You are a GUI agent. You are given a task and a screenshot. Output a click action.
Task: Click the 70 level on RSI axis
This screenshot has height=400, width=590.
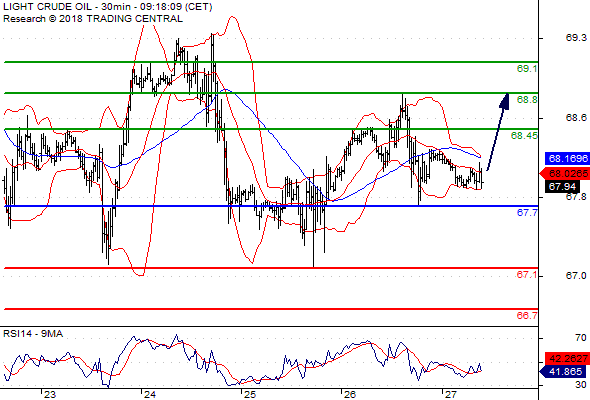pyautogui.click(x=581, y=338)
